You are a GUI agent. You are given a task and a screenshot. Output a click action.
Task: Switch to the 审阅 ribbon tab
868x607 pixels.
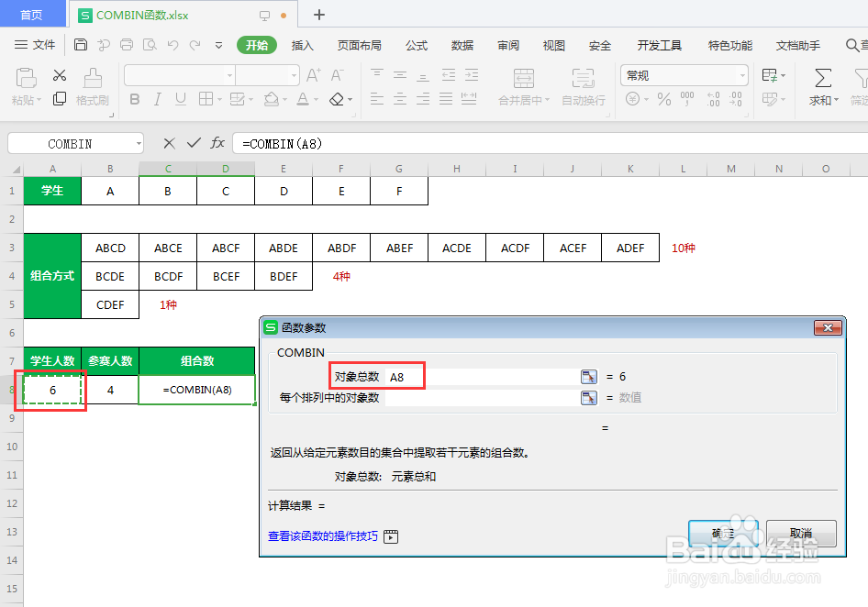pyautogui.click(x=508, y=45)
